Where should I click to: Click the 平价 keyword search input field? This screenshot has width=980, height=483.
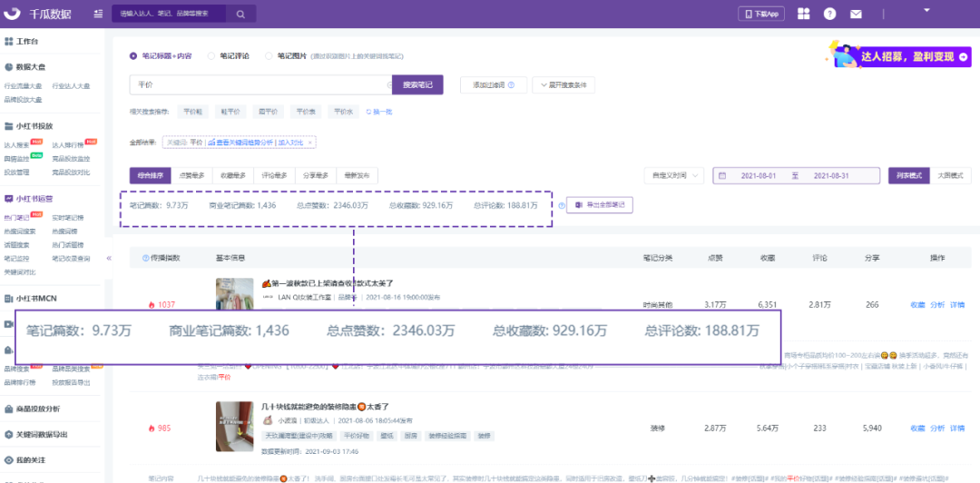260,84
